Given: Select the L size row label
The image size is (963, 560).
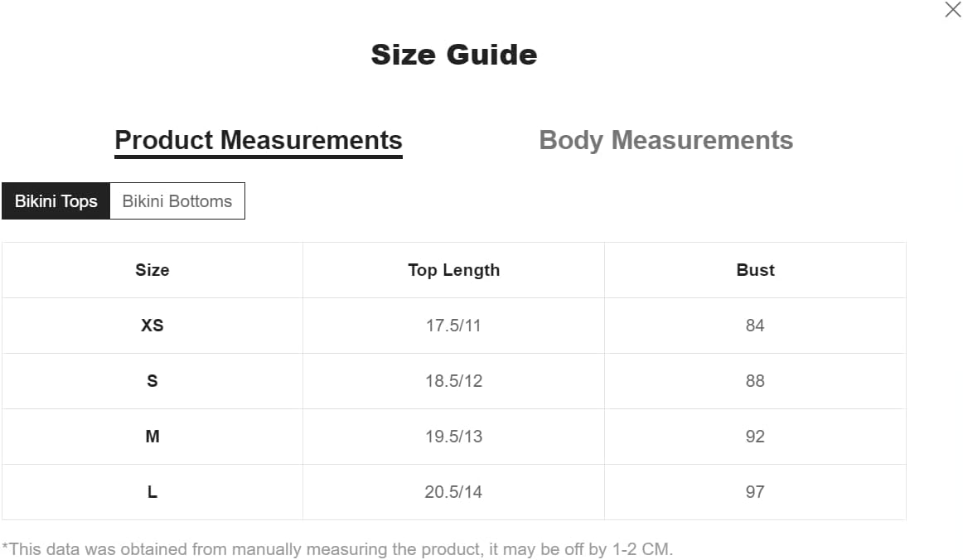Looking at the screenshot, I should tap(152, 492).
